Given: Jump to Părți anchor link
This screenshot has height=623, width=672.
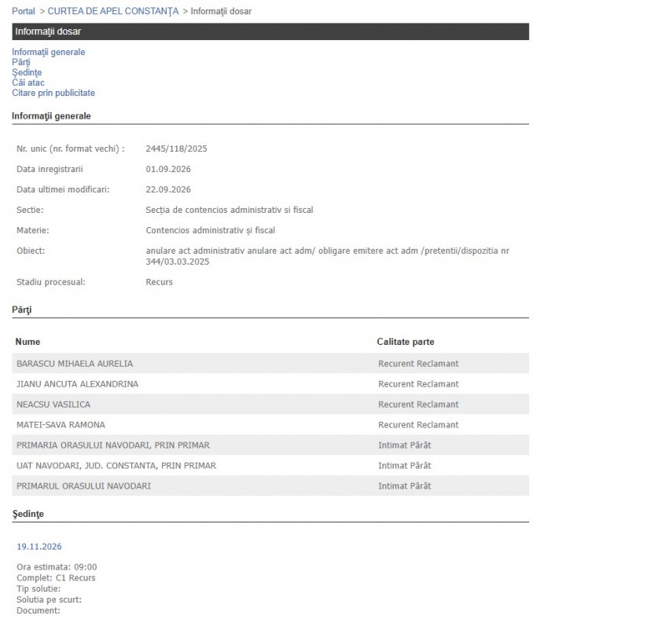Looking at the screenshot, I should coord(21,62).
